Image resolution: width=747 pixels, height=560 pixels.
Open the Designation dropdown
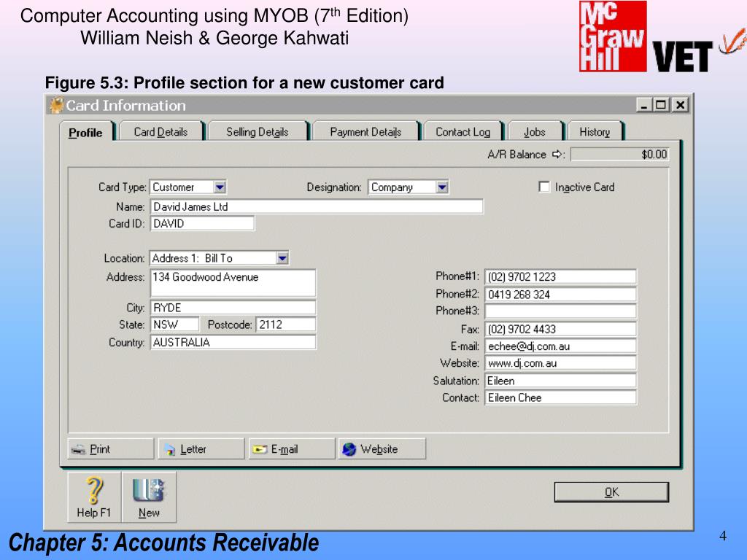point(442,187)
